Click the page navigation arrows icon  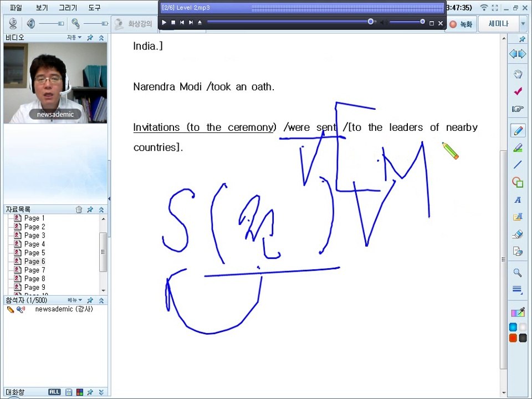(518, 54)
